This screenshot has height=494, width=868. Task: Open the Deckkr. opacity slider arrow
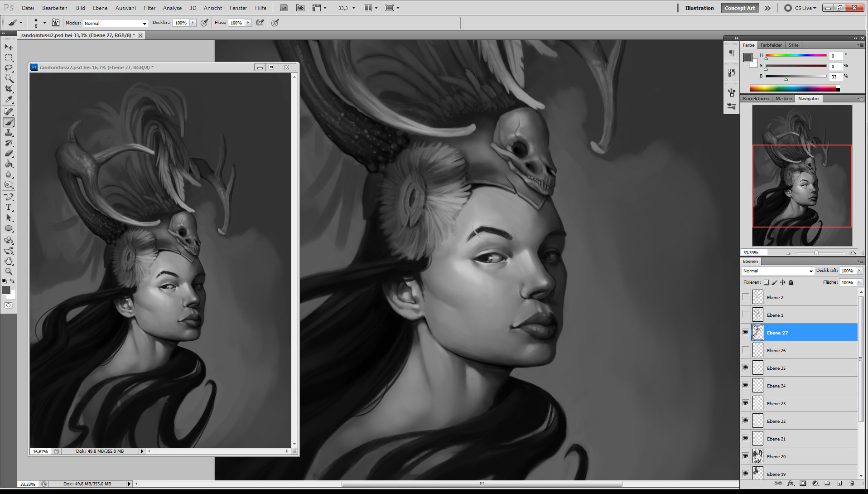coord(193,23)
